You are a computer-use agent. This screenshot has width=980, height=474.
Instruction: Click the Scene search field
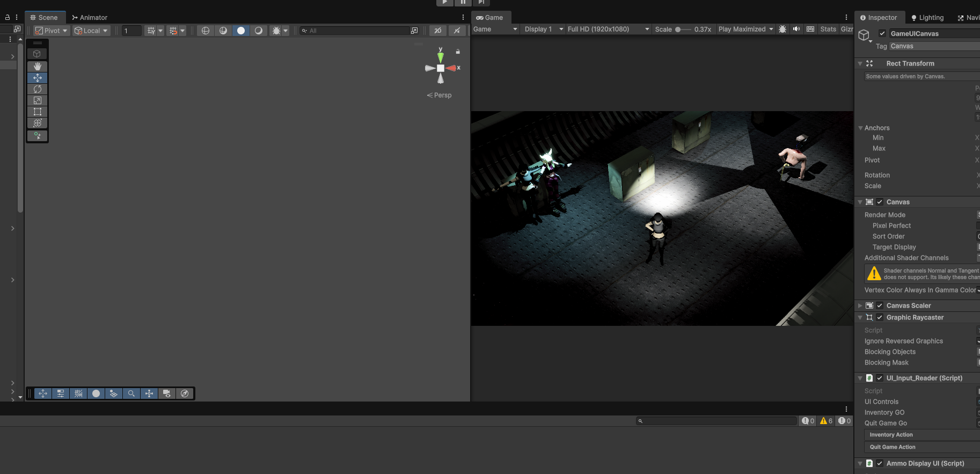coord(355,31)
